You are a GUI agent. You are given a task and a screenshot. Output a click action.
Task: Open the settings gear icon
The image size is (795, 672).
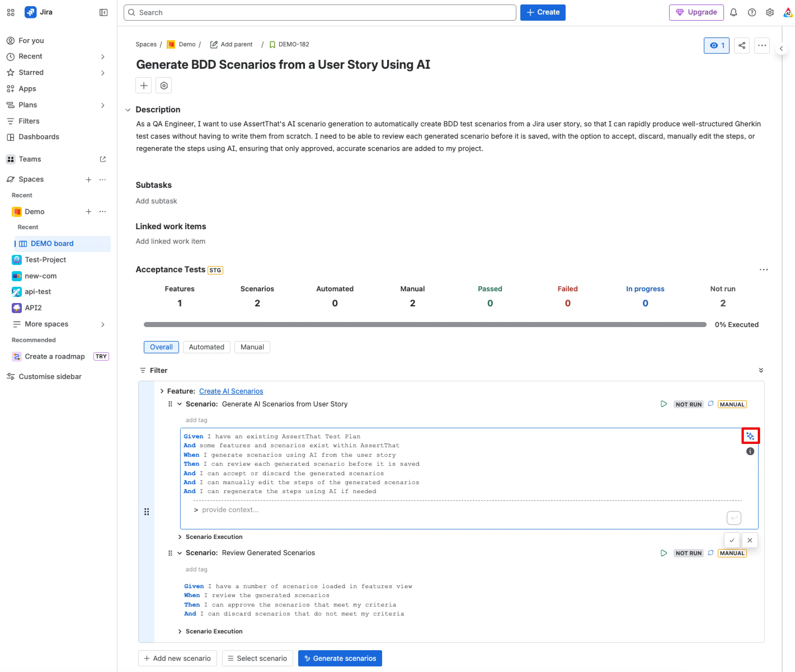[770, 13]
